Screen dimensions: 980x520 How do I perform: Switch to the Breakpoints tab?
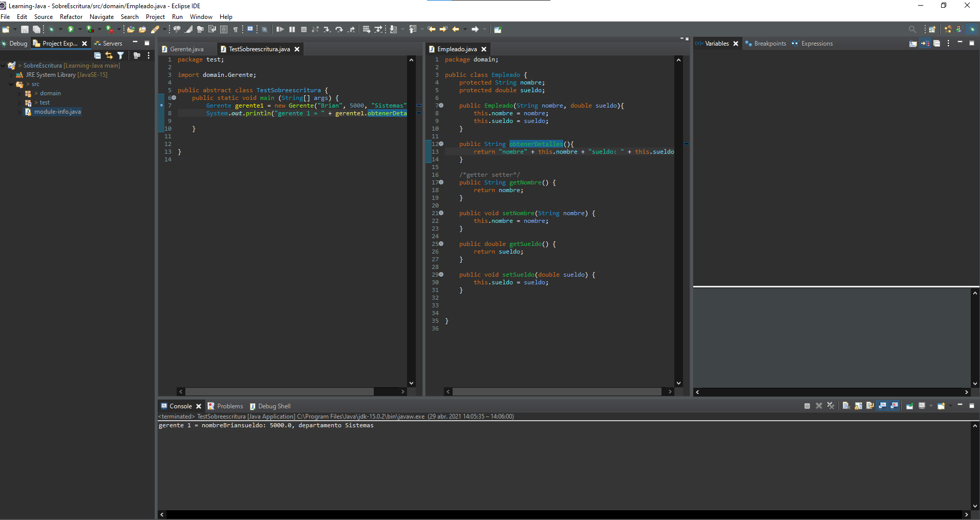[x=770, y=44]
